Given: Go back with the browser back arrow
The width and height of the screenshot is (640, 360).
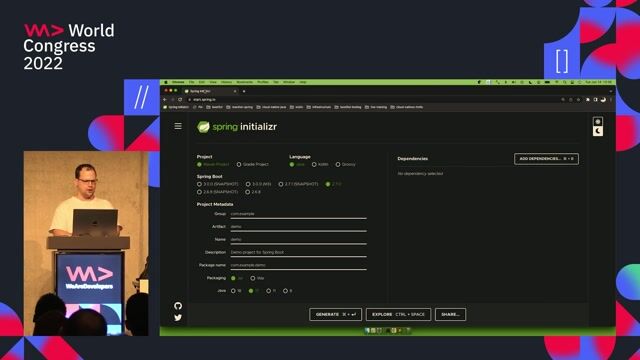Looking at the screenshot, I should [x=165, y=99].
